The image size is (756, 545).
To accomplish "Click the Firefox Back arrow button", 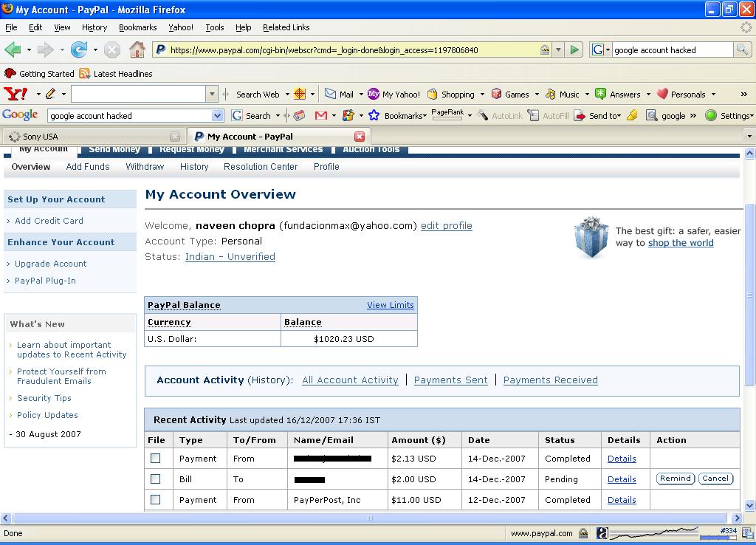I will 13,49.
